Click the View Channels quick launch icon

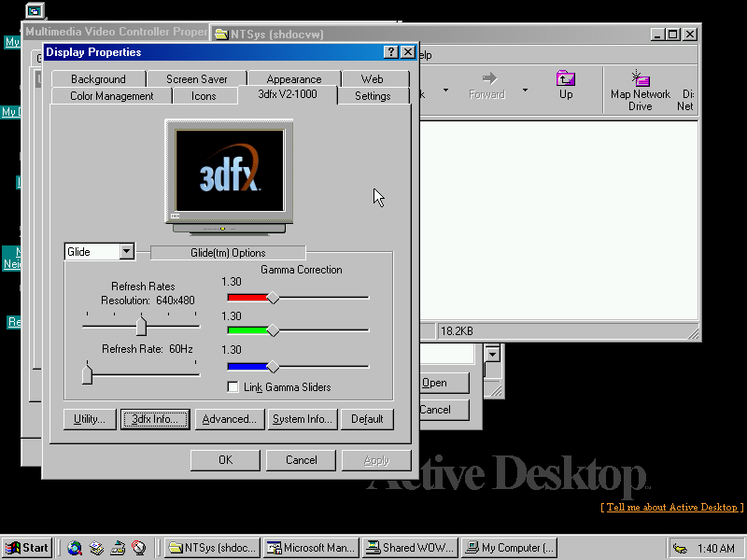pos(139,548)
